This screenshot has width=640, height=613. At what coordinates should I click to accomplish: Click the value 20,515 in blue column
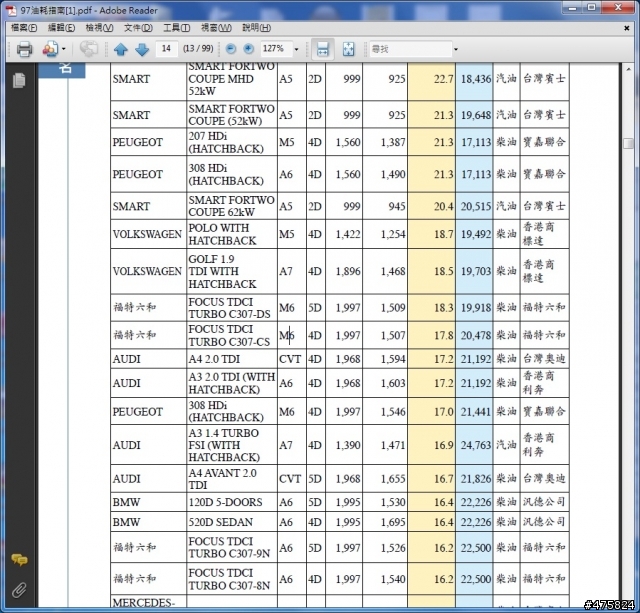476,206
